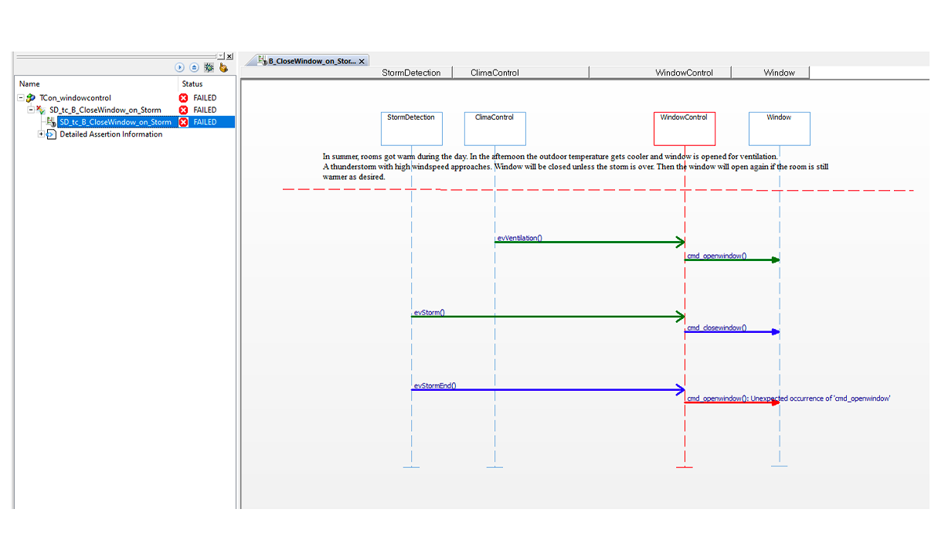
Task: Click the first cmd_openwindow() message label
Action: 717,256
